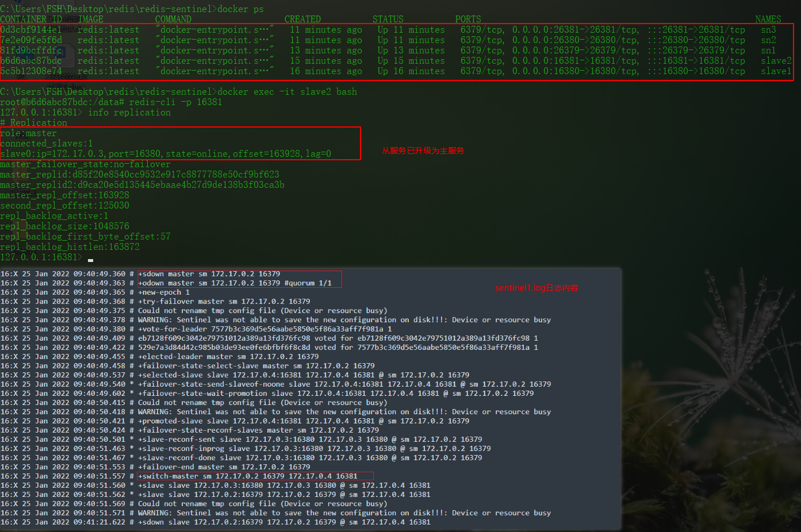Select "master_failover_state:no-failover" line
801x532 pixels.
85,164
